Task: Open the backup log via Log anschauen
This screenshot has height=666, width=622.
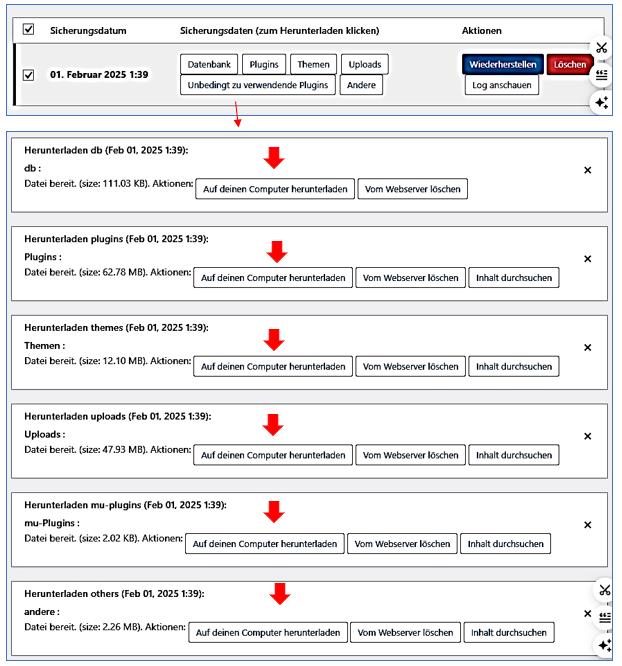Action: click(502, 86)
